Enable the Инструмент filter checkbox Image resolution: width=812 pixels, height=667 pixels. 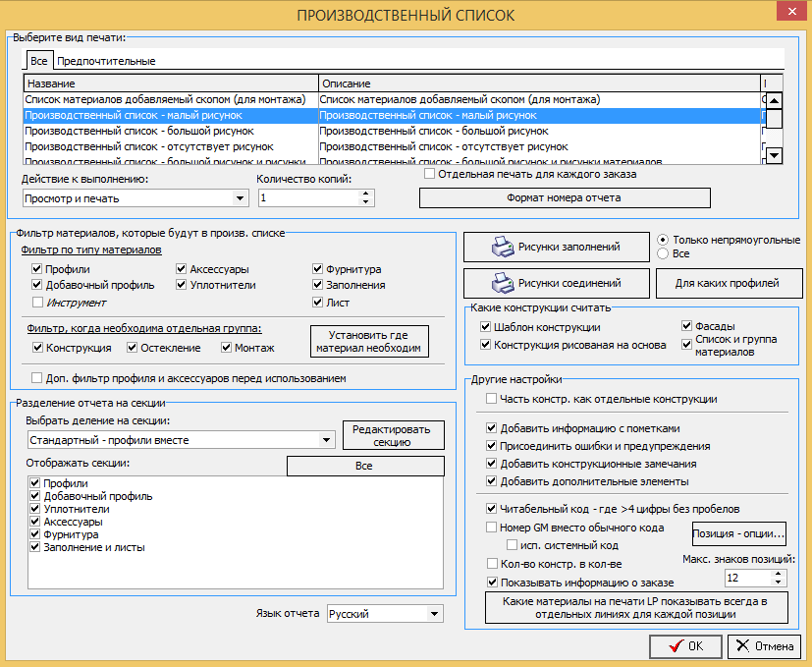tap(36, 303)
